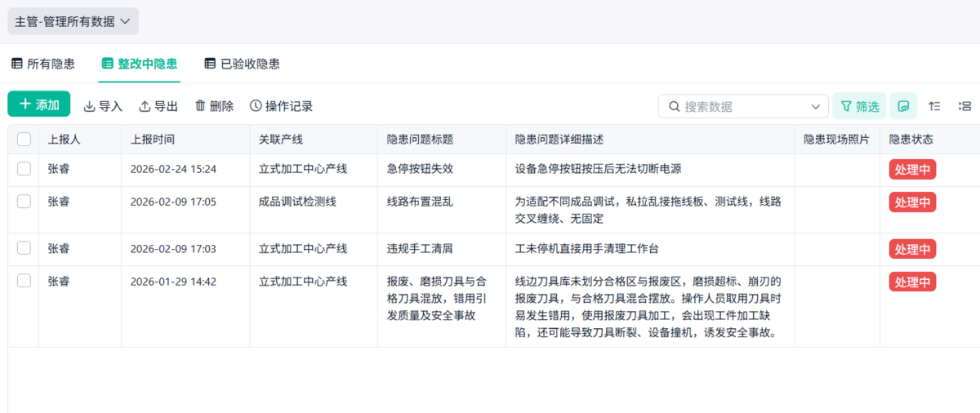Click the row-layout icon at far right
Screen dimensions: 980x413
[x=964, y=106]
